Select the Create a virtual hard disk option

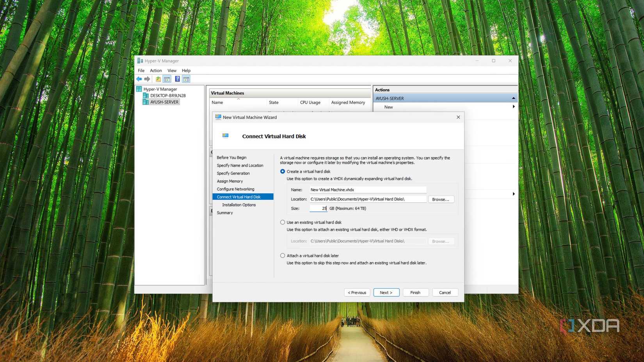click(282, 171)
